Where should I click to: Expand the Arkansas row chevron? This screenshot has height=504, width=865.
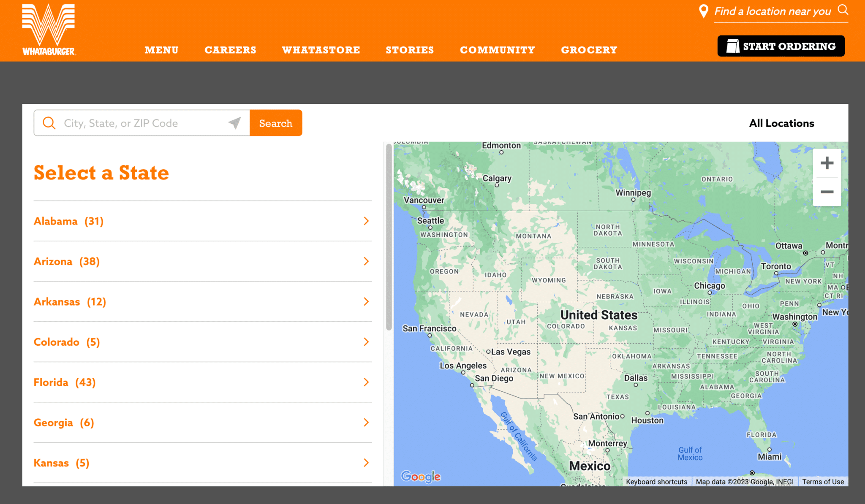(366, 301)
